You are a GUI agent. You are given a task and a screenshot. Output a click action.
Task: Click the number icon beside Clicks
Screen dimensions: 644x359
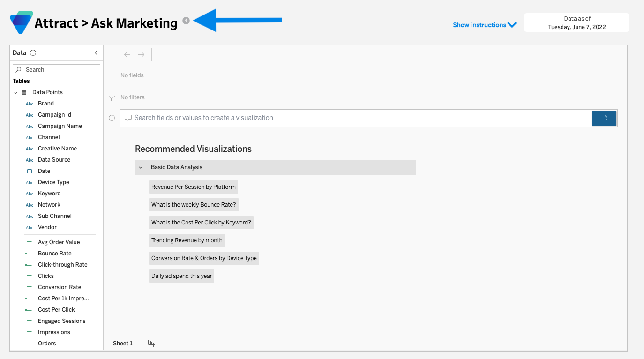(30, 277)
